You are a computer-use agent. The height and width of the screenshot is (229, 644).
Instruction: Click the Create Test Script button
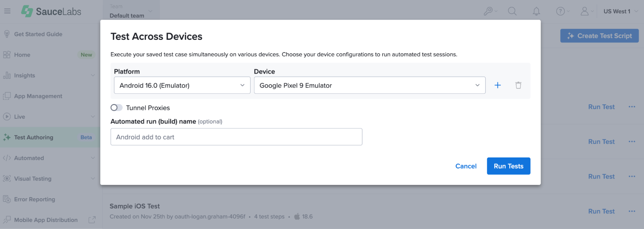coord(599,36)
